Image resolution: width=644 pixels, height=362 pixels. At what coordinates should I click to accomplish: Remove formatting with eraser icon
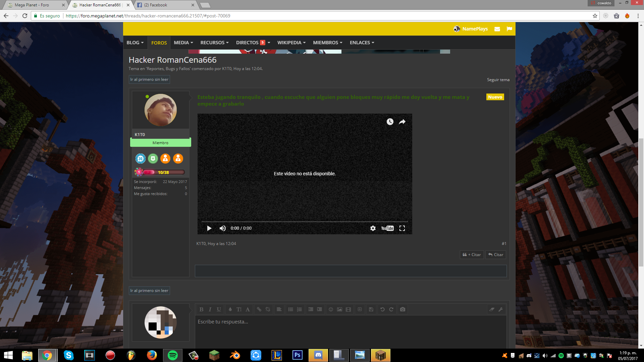coord(492,309)
